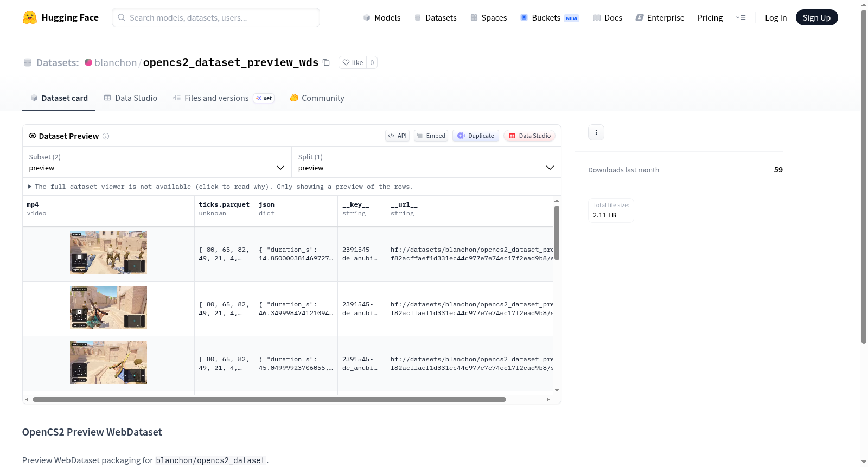The height and width of the screenshot is (467, 868).
Task: Go to Spaces in navigation
Action: coord(489,18)
